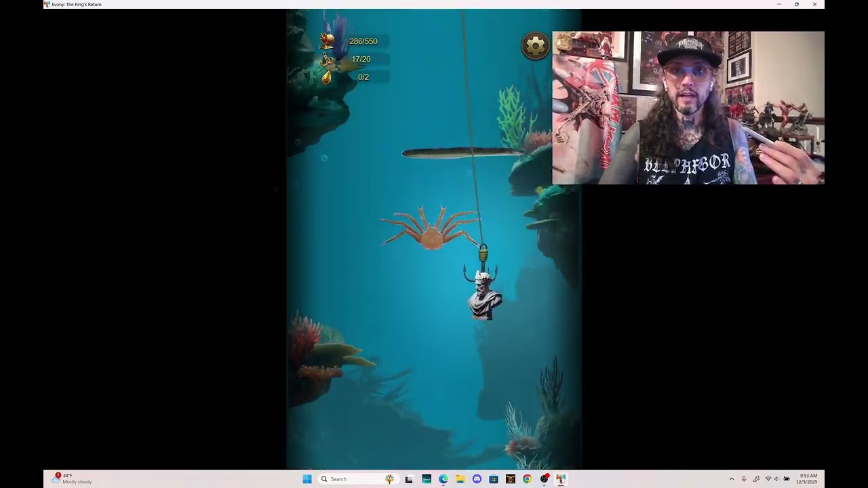
Task: Restore down the Evony window
Action: click(x=797, y=4)
